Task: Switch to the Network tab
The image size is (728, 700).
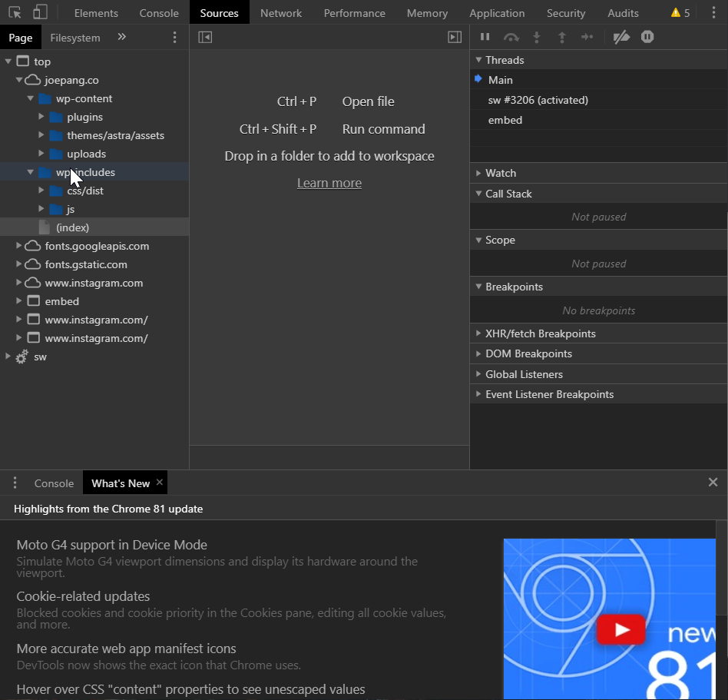Action: point(281,13)
